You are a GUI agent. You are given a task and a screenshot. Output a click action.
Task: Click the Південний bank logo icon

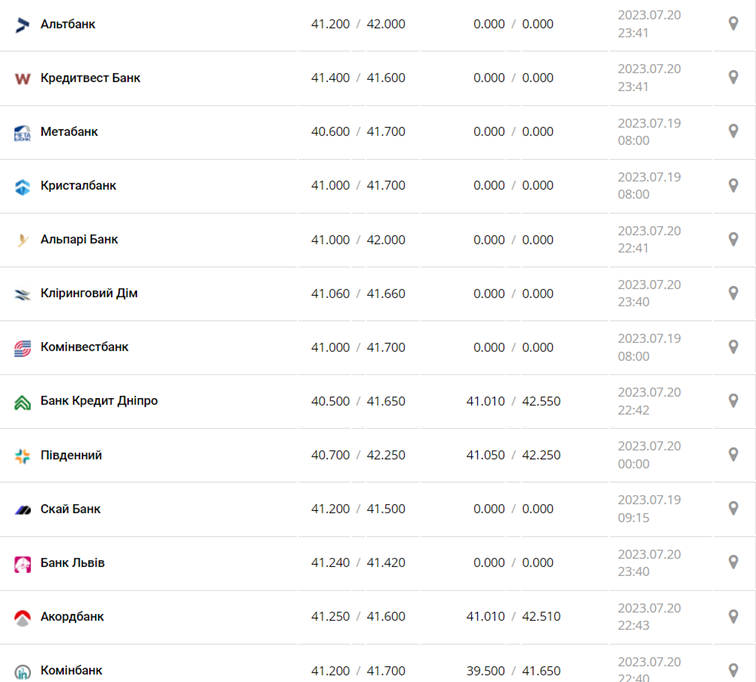(x=22, y=456)
